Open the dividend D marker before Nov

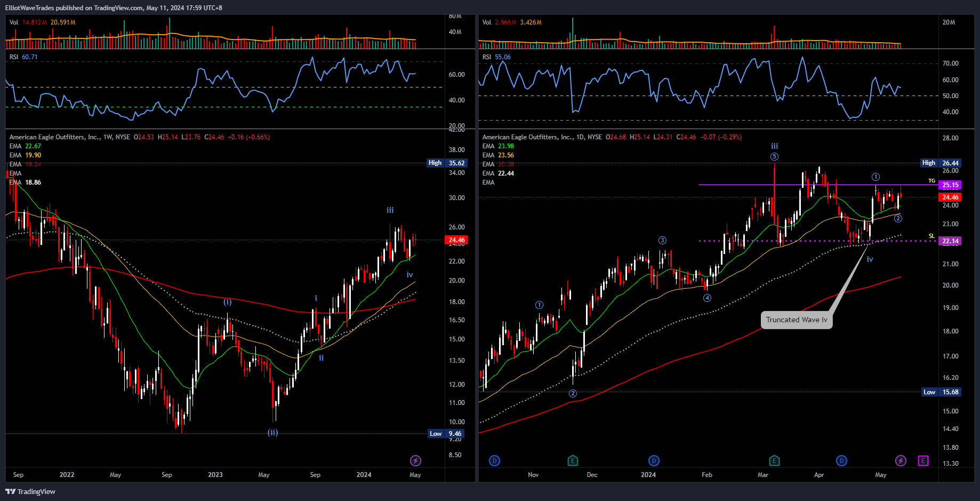point(494,460)
